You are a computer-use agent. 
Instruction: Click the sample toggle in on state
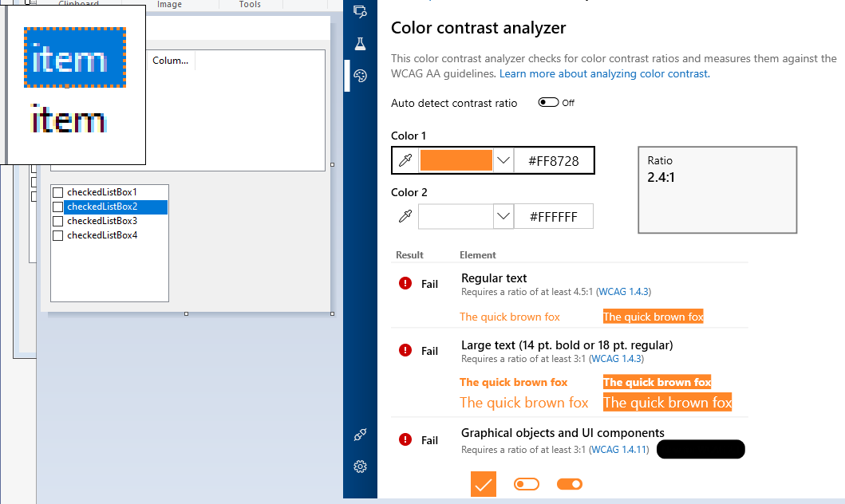(x=570, y=484)
